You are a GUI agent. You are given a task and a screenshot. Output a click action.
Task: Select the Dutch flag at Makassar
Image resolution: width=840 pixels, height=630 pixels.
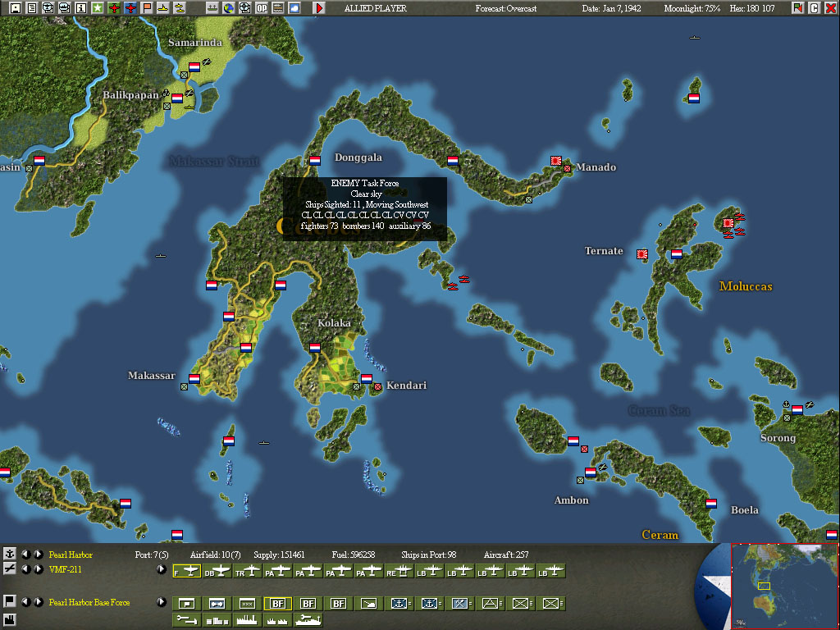tap(194, 379)
